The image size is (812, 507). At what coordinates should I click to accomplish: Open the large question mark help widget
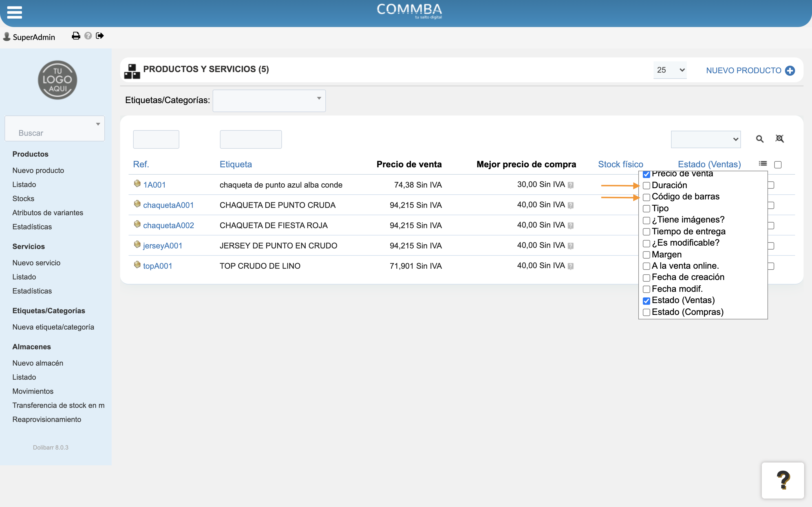[x=783, y=480]
